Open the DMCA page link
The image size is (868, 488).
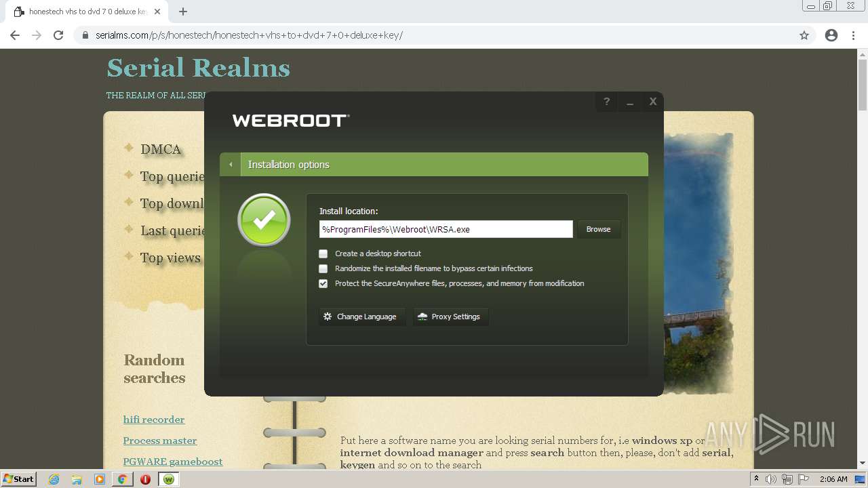coord(161,149)
